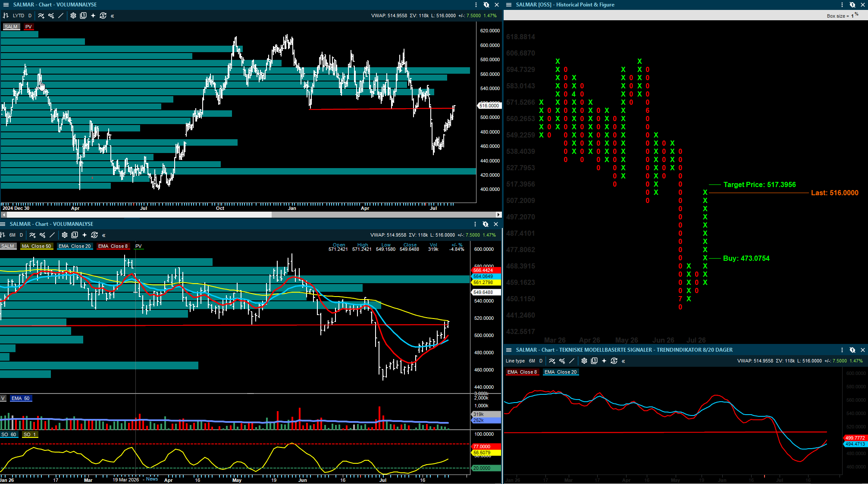Open D interval dropdown in bottom-left chart
The width and height of the screenshot is (868, 484).
click(21, 235)
